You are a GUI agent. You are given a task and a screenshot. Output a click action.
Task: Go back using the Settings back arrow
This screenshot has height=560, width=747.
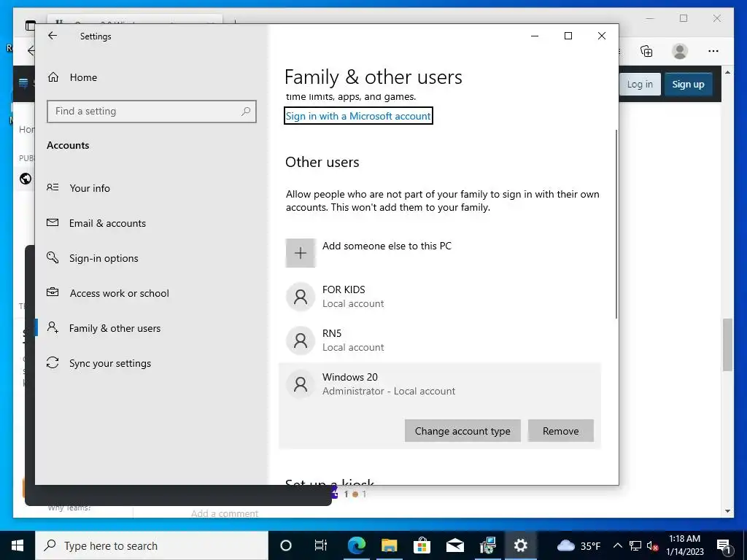tap(53, 36)
